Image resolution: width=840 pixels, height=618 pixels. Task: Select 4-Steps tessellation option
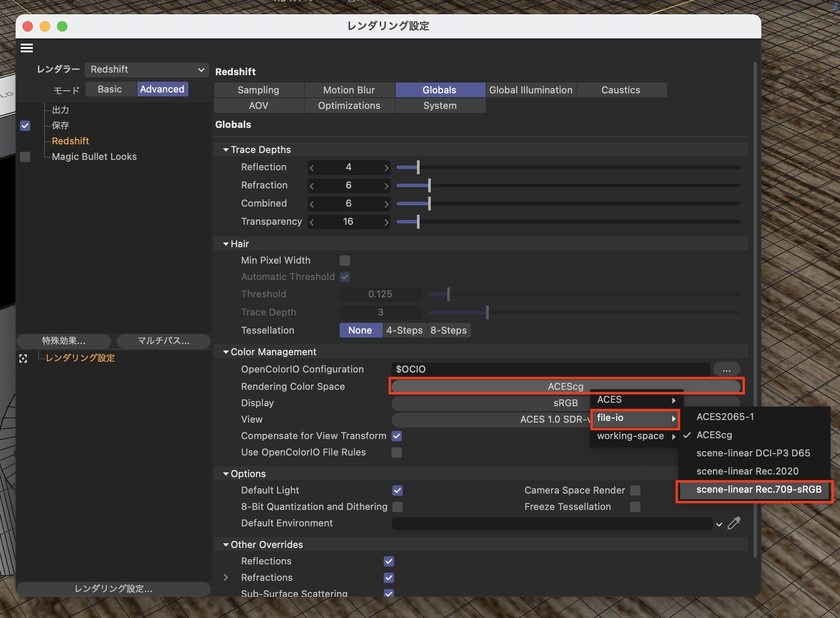coord(404,331)
